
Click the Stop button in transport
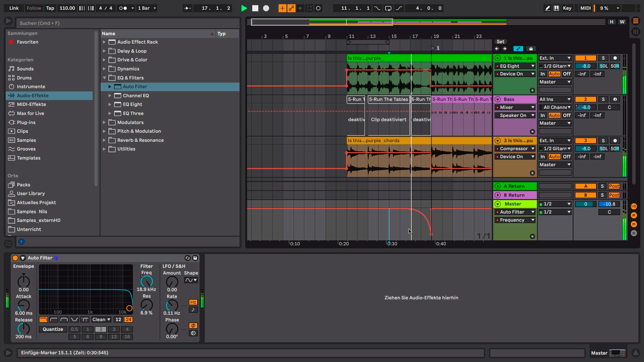pos(255,8)
